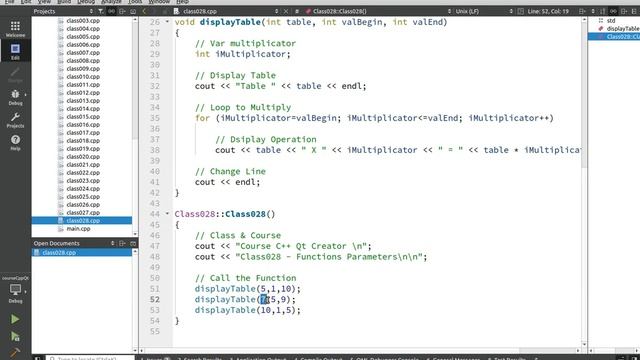Close the Projects side pane

(133, 11)
